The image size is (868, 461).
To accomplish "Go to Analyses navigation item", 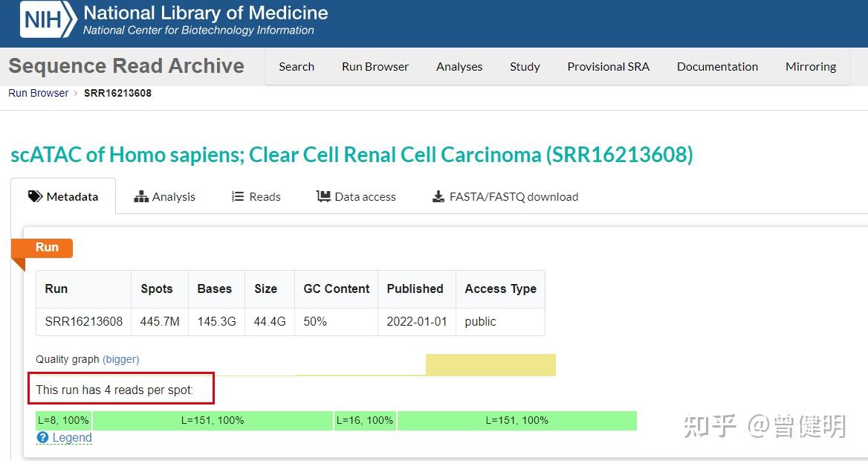I will (459, 66).
